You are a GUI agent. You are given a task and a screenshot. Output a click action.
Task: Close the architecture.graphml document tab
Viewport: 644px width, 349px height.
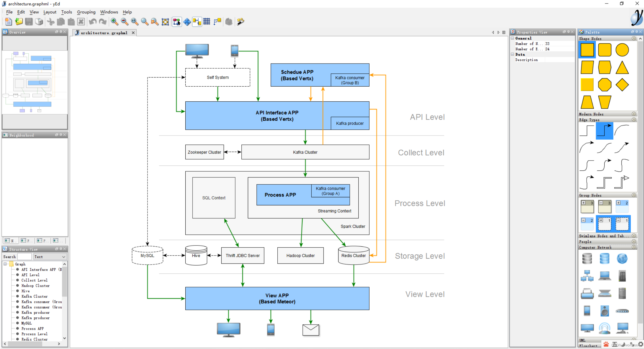133,33
